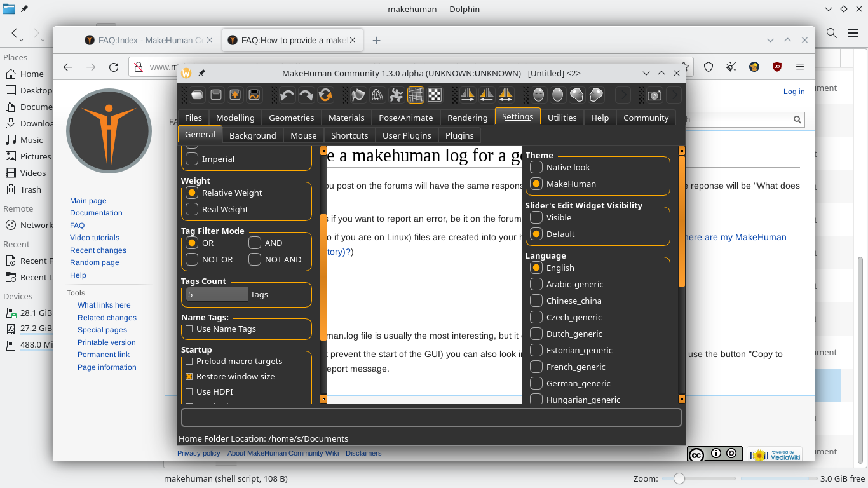
Task: Click the Privacy policy footer link
Action: click(198, 453)
